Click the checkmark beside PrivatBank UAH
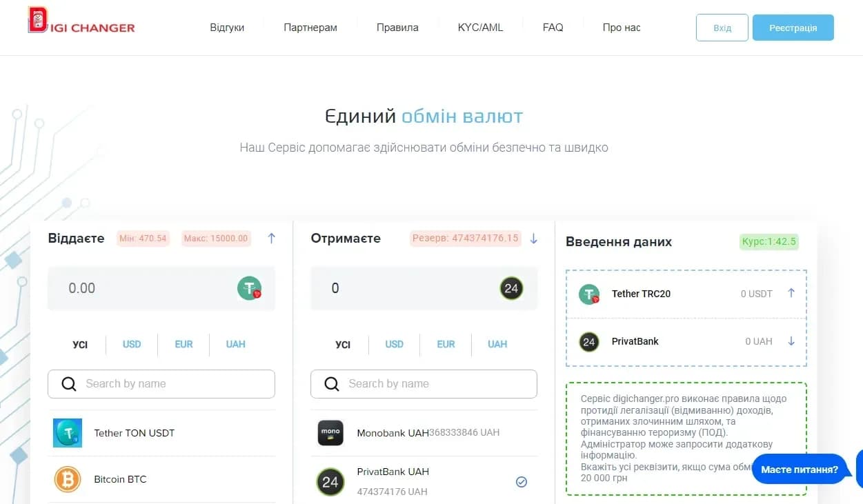Viewport: 863px width, 504px height. 522,482
